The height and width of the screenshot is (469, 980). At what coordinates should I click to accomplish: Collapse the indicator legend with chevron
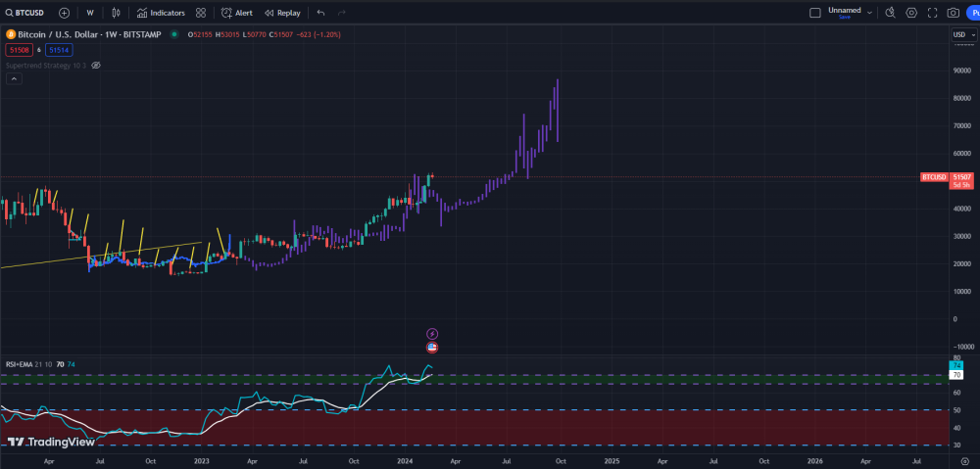click(x=14, y=78)
